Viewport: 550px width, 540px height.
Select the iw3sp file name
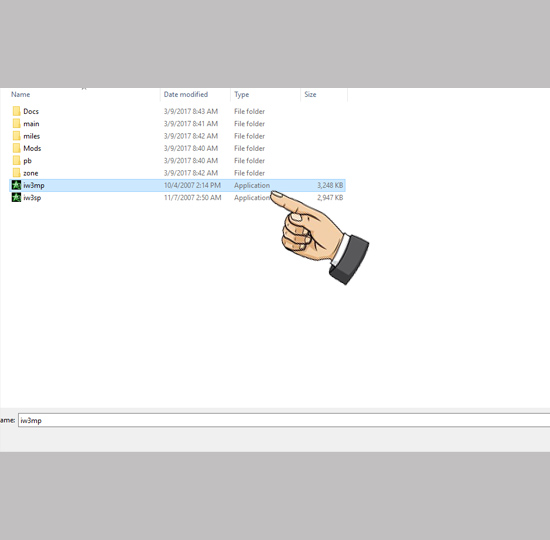pos(32,198)
